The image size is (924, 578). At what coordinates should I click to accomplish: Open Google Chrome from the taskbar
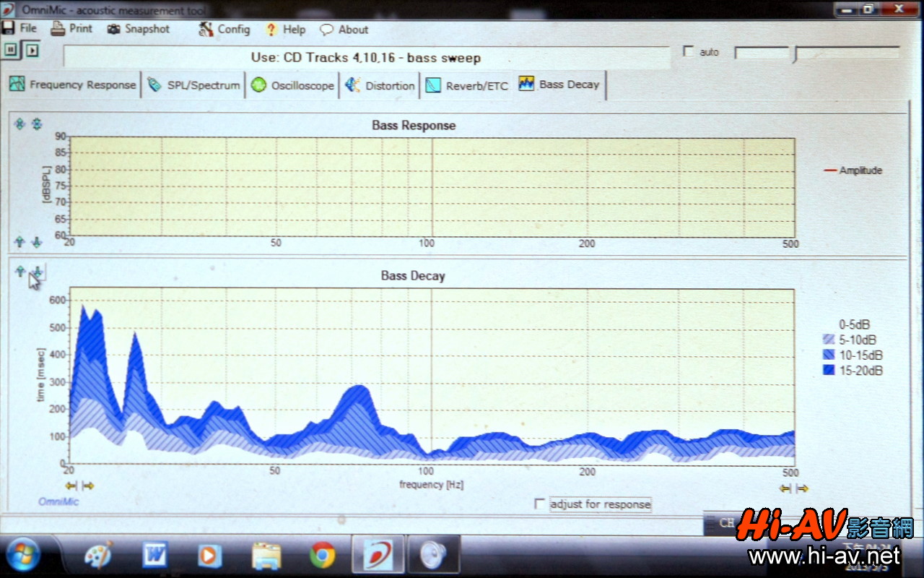tap(323, 555)
